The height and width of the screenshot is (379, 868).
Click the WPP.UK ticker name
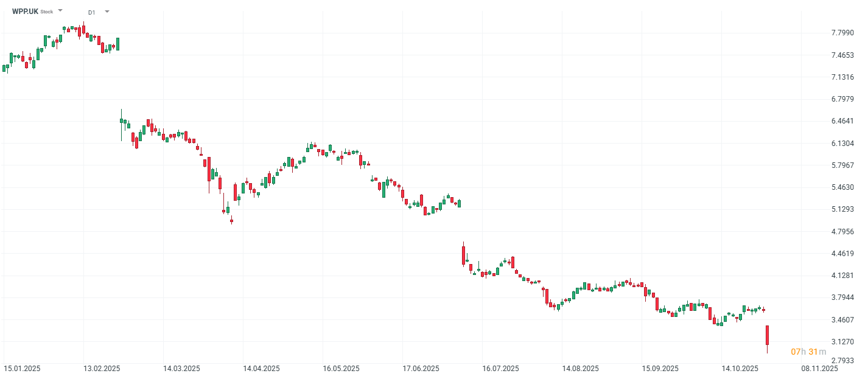(x=25, y=12)
